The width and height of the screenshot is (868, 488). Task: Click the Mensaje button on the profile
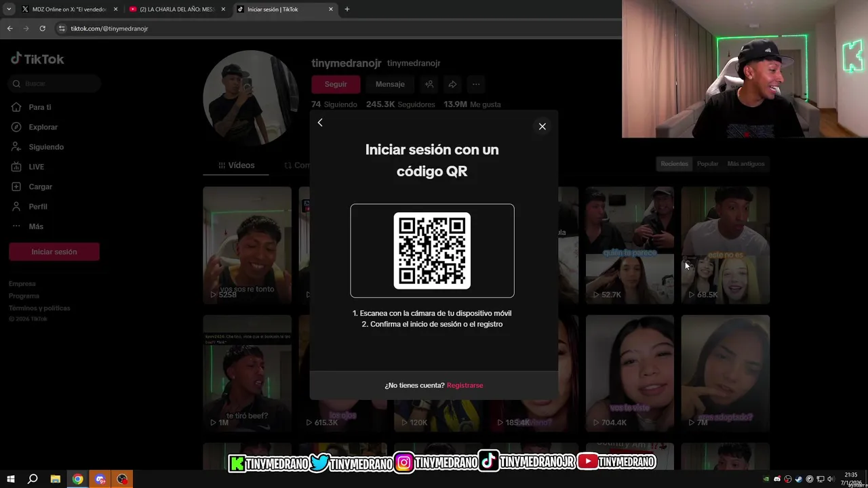tap(390, 84)
